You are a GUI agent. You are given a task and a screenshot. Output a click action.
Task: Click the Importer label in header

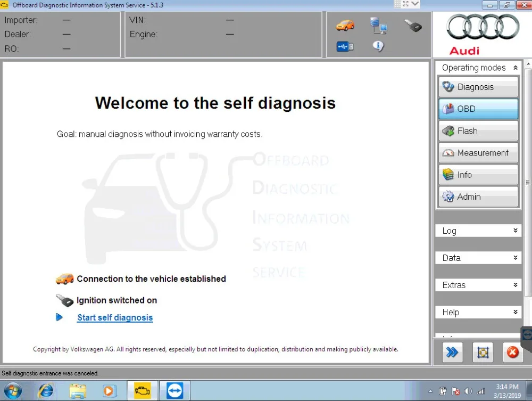21,20
